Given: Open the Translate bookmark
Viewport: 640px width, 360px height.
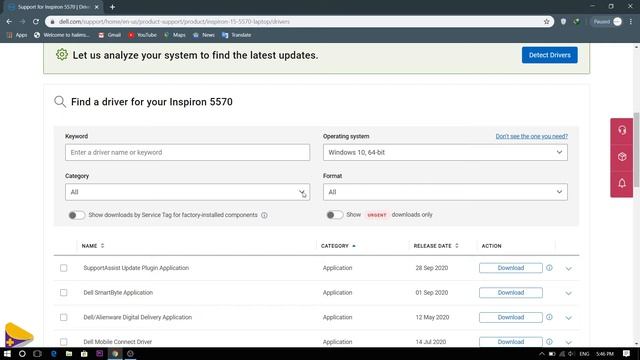Looking at the screenshot, I should 237,35.
